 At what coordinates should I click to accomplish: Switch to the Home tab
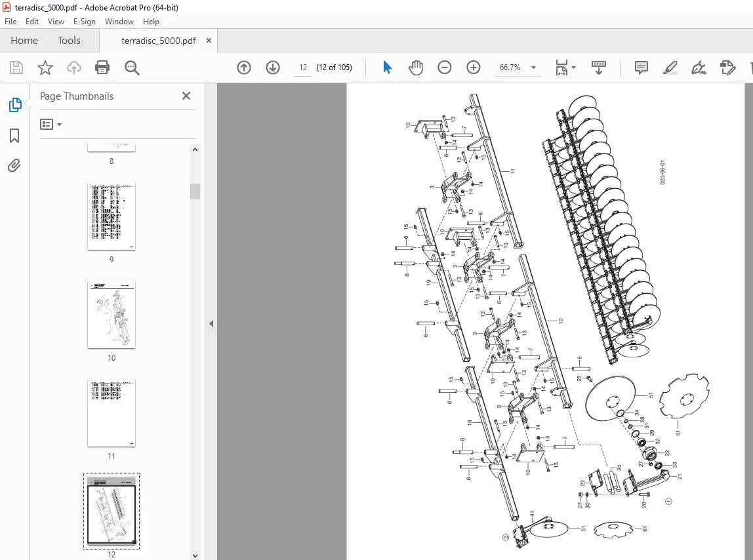point(24,41)
